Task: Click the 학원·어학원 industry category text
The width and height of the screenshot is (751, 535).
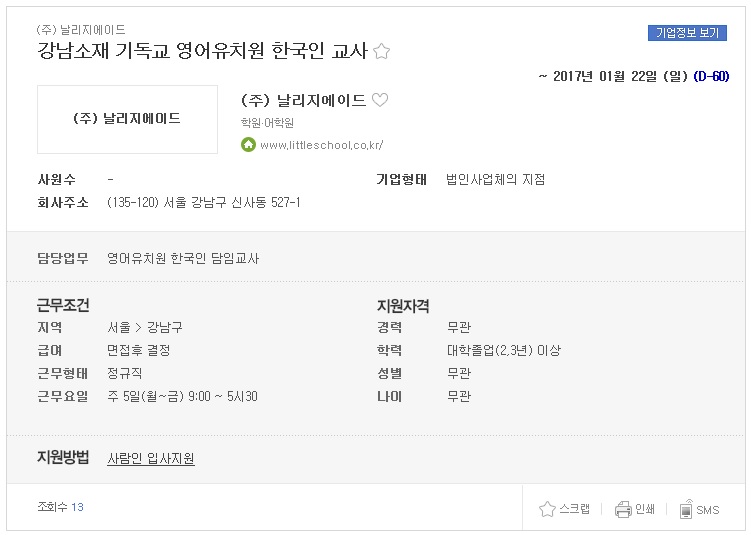Action: (267, 123)
